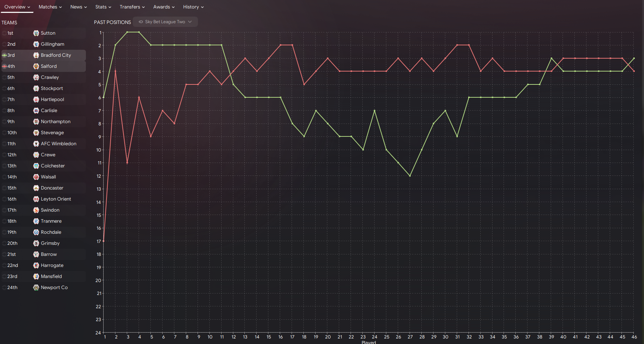The image size is (644, 344).
Task: Toggle the chart line circle beside 5th
Action: 4,77
